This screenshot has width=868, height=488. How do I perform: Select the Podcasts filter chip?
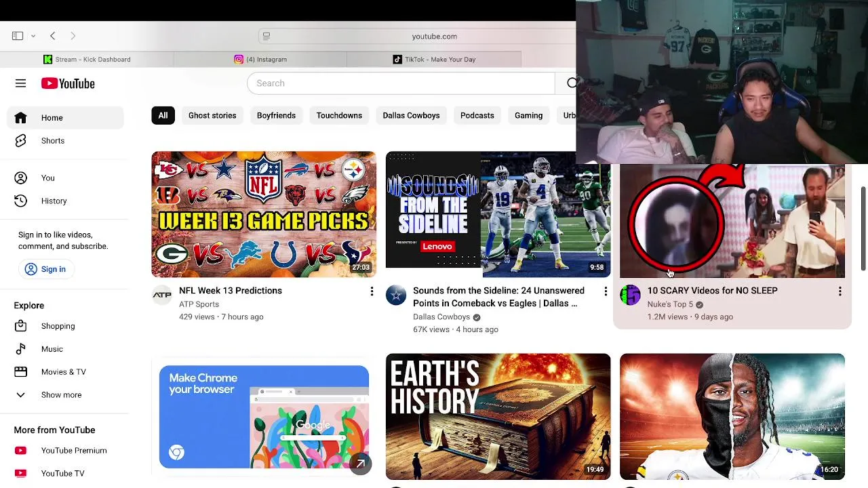click(x=477, y=115)
